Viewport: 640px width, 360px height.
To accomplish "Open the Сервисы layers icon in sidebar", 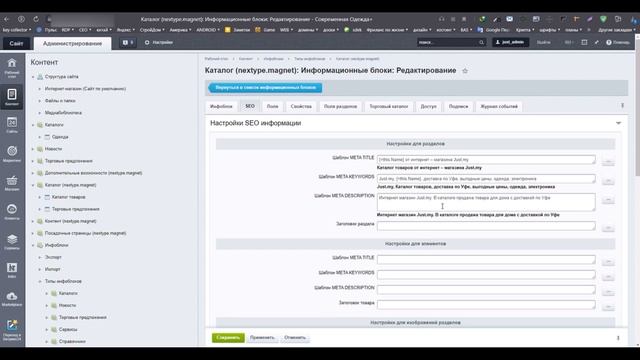I will point(12,241).
